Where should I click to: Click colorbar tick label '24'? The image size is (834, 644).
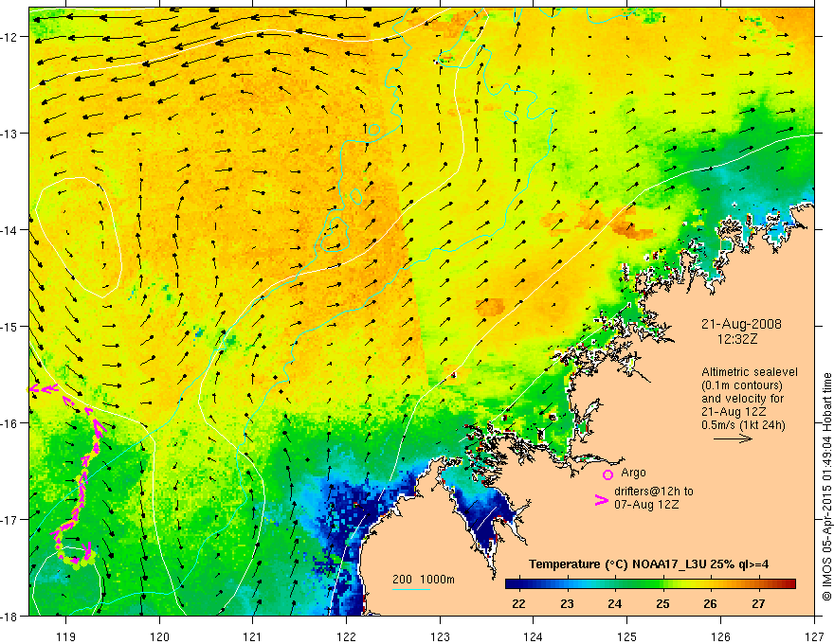point(614,603)
